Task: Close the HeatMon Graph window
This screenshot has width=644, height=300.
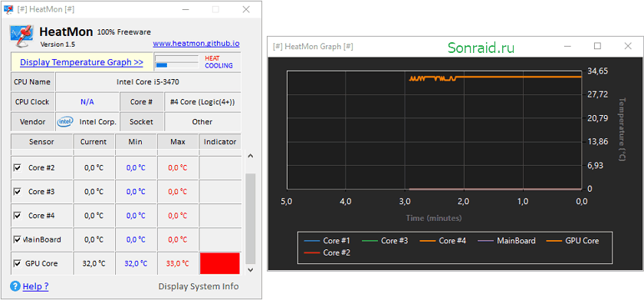Action: [628, 46]
